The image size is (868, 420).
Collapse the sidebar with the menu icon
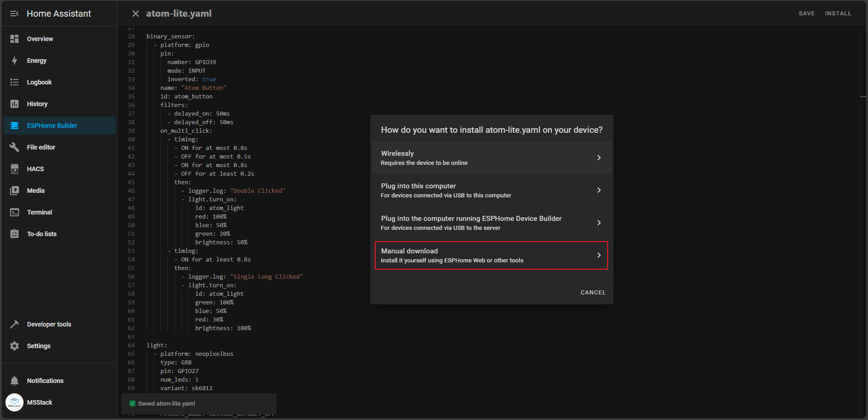pyautogui.click(x=14, y=14)
